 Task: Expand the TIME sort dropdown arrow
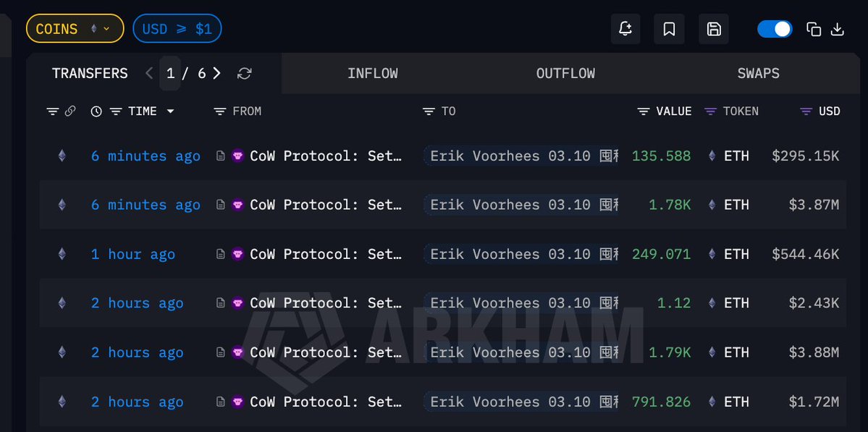pos(171,111)
